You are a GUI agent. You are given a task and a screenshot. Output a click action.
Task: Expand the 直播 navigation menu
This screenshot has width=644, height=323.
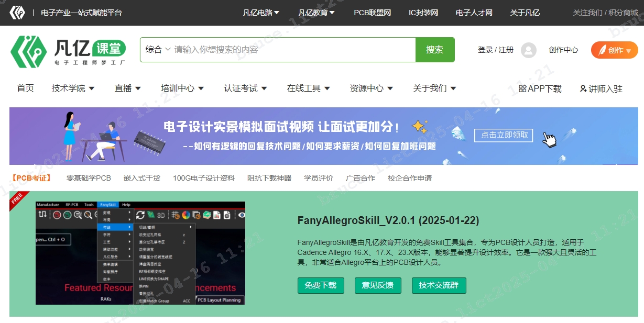click(x=128, y=88)
